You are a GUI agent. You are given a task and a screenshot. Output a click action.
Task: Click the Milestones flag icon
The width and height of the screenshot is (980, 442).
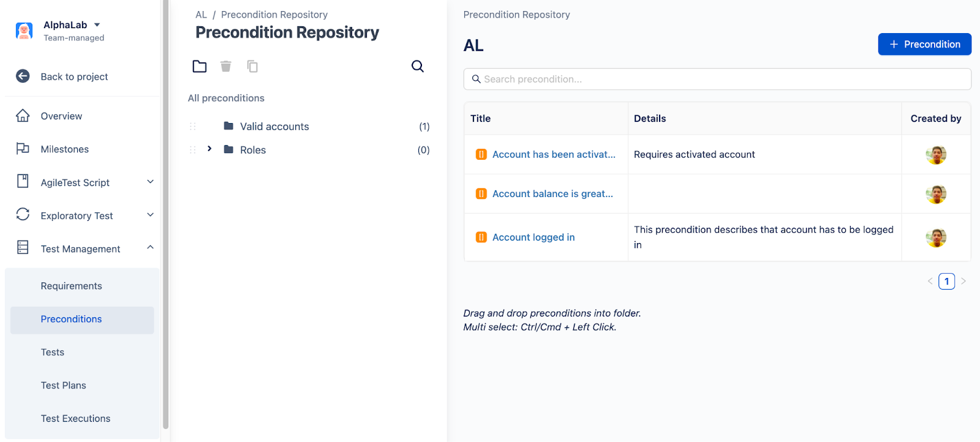[x=23, y=149]
